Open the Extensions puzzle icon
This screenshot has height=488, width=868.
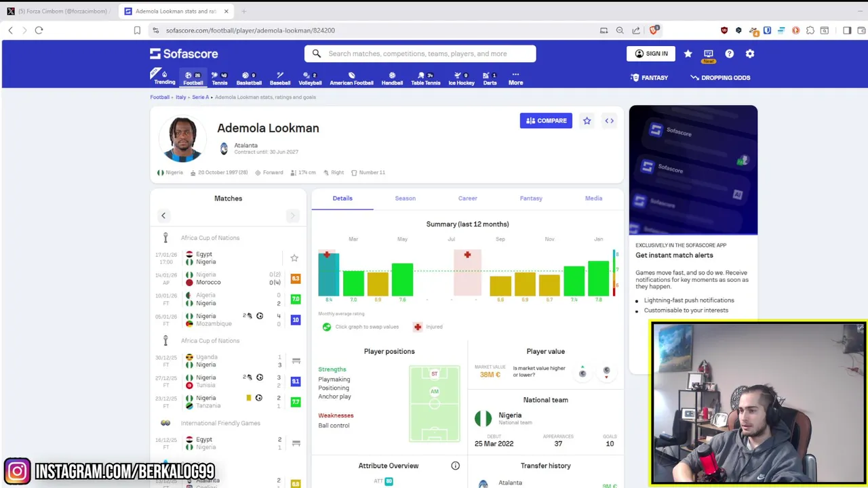[810, 30]
